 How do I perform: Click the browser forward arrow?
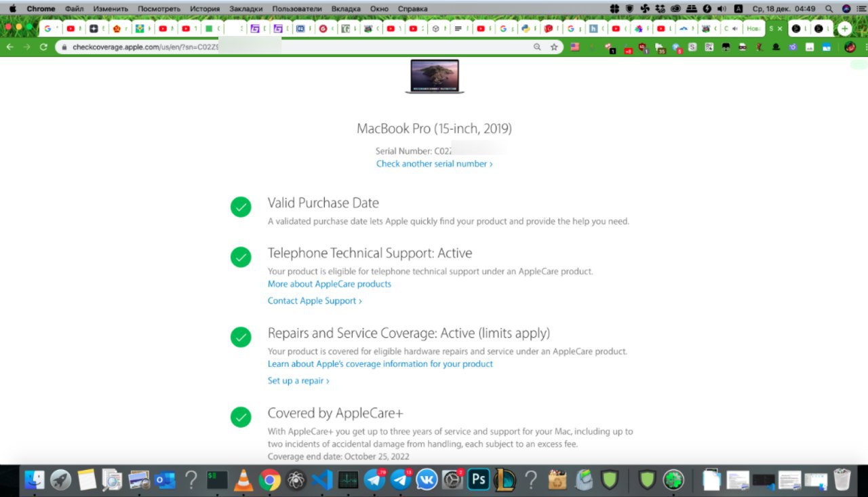(x=27, y=47)
